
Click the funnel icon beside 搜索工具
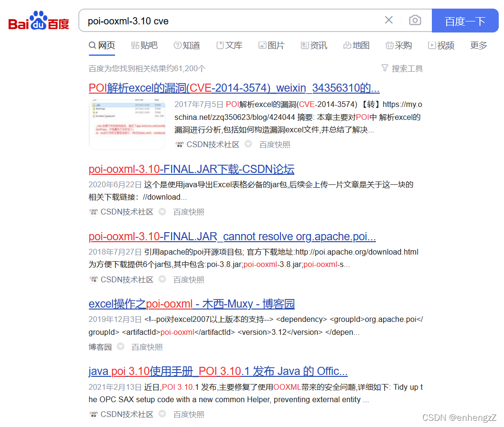pyautogui.click(x=385, y=68)
